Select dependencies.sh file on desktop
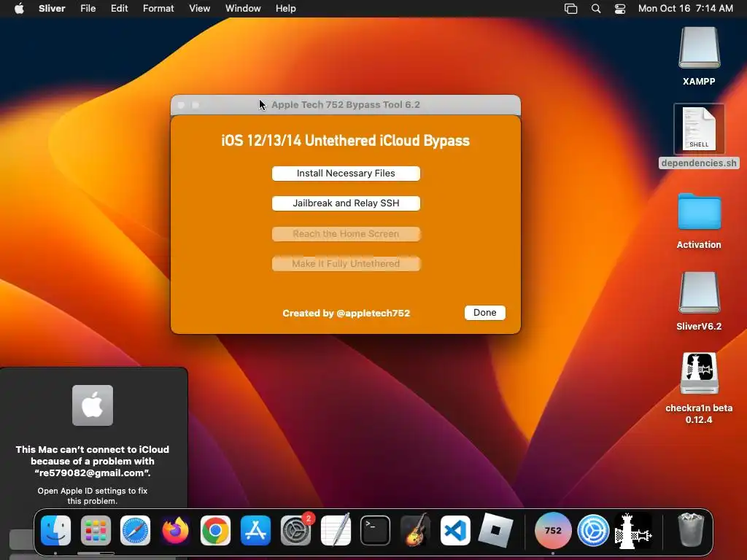Viewport: 747px width, 560px height. (699, 136)
